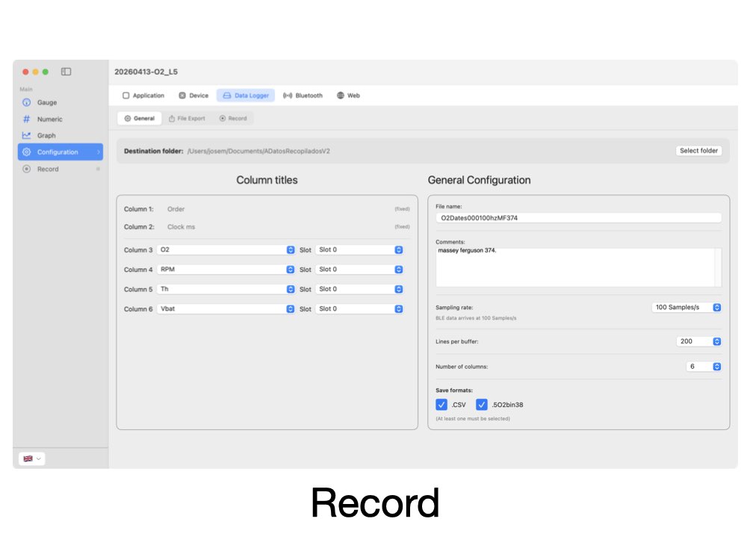Image resolution: width=747 pixels, height=560 pixels.
Task: Open the Column 6 Slot 0 dropdown
Action: (359, 308)
